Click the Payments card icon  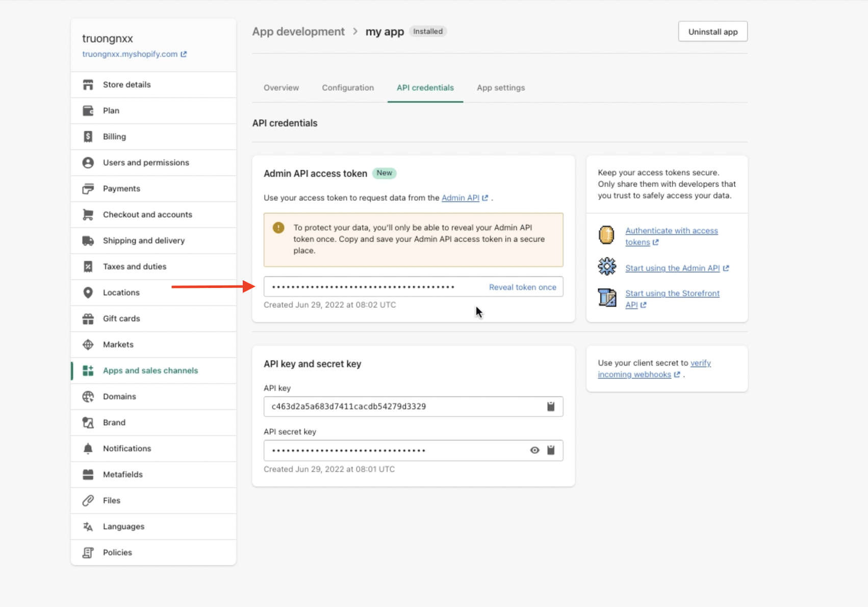pyautogui.click(x=88, y=189)
